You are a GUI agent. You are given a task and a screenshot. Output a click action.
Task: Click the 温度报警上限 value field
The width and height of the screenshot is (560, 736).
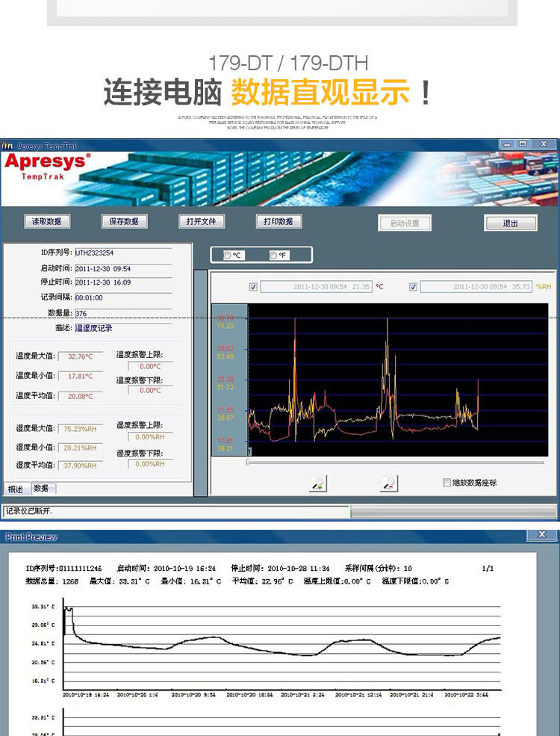pyautogui.click(x=150, y=366)
